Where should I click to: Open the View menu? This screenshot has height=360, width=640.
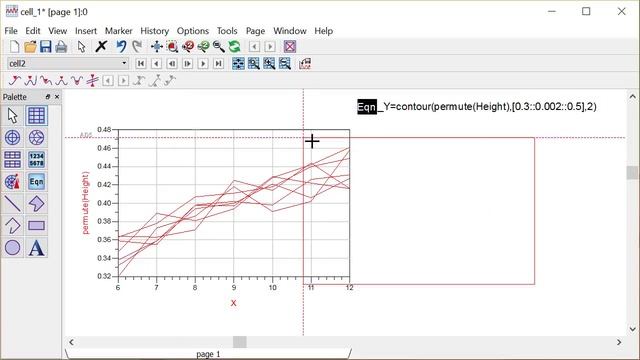coord(58,31)
